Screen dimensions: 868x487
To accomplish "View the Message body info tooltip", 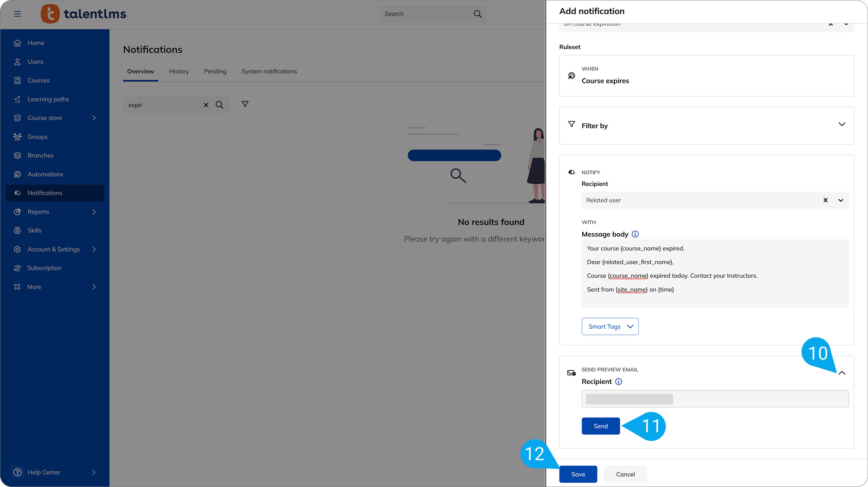I will 635,234.
